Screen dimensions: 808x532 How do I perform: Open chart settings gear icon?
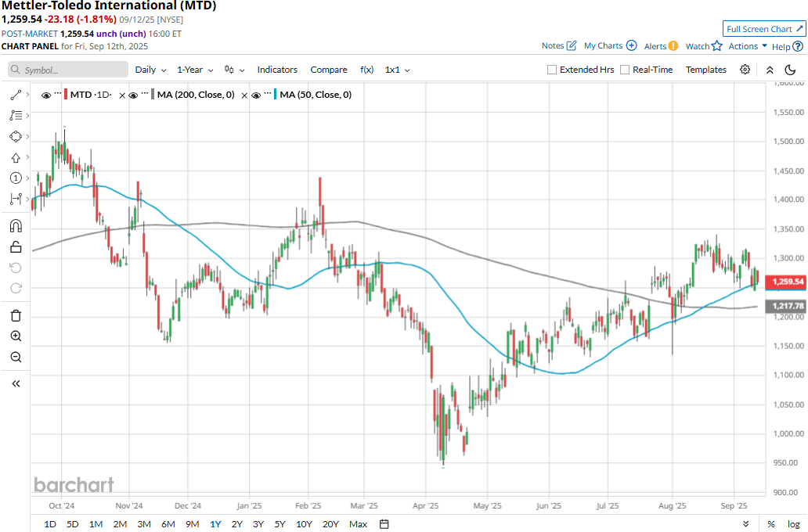point(745,70)
